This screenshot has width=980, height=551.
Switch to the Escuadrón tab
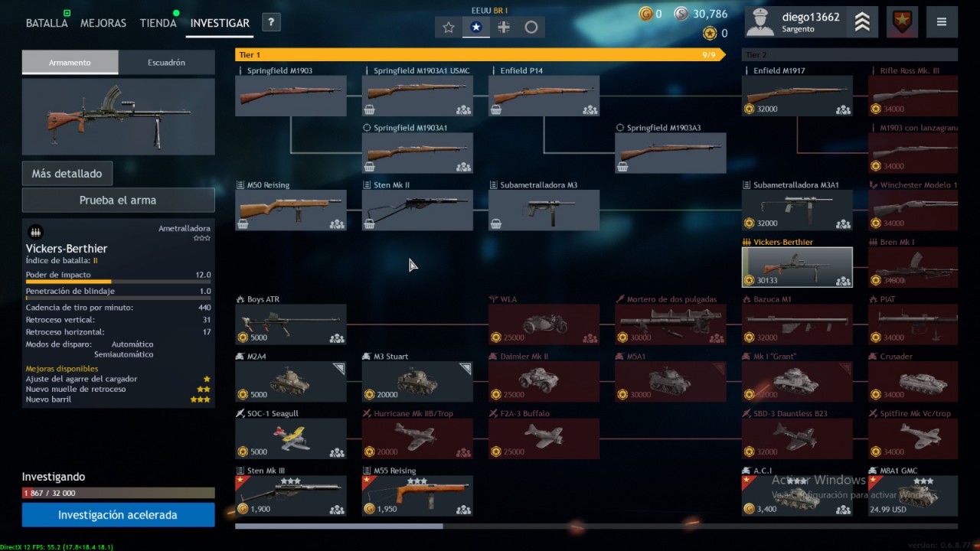point(166,63)
